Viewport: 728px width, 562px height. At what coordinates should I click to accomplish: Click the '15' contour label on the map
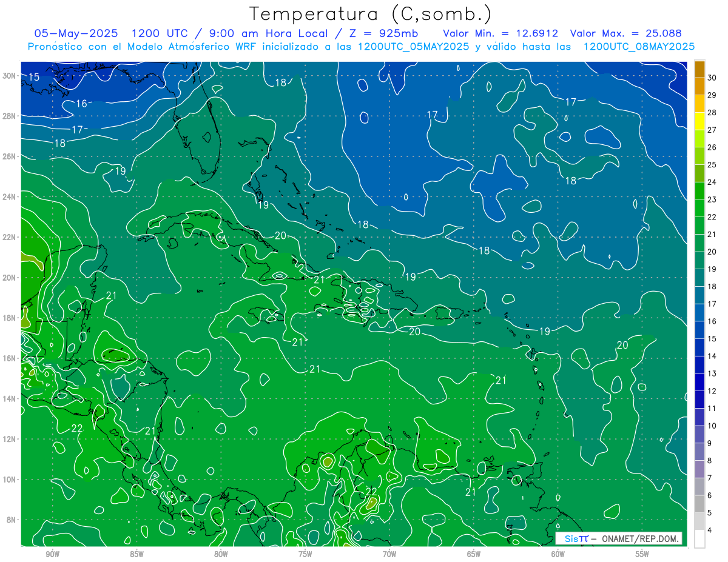click(34, 77)
